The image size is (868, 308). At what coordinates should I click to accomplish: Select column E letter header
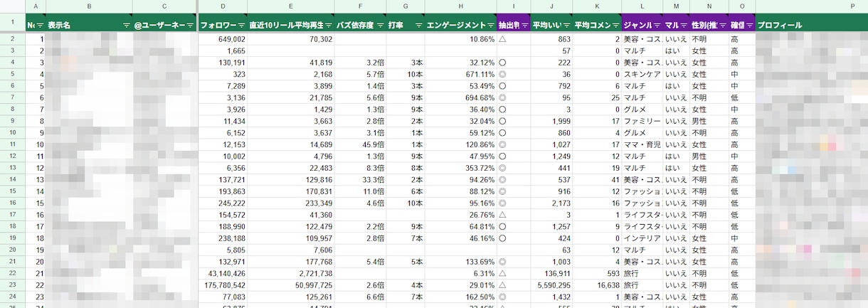[x=291, y=6]
